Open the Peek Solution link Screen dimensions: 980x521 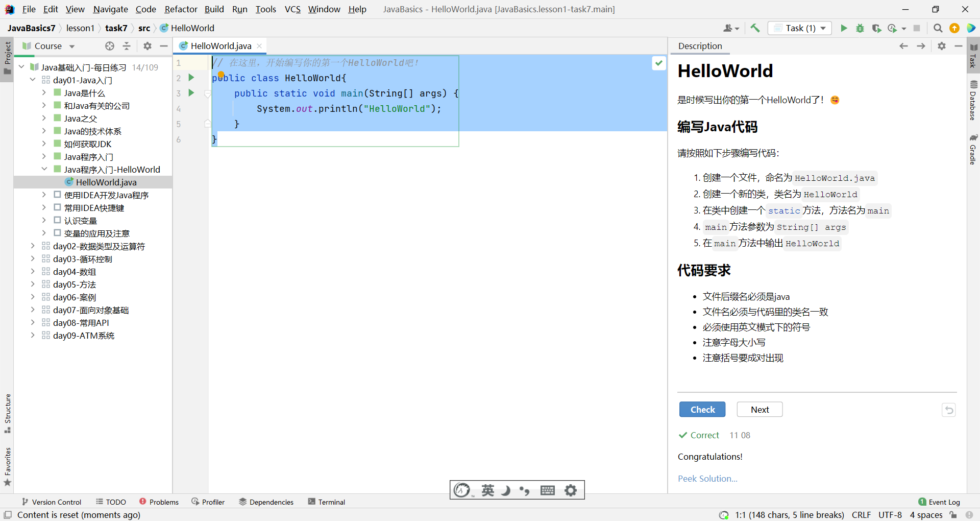click(x=707, y=479)
